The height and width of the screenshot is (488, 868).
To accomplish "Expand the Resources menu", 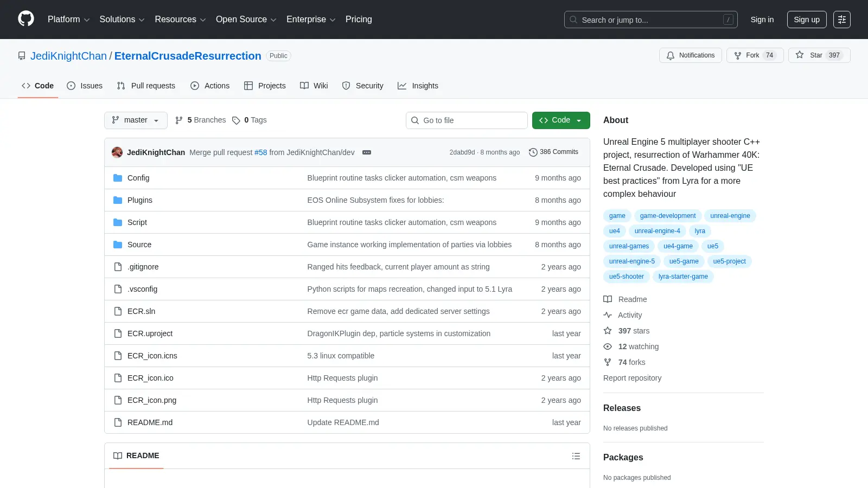I will pos(180,20).
